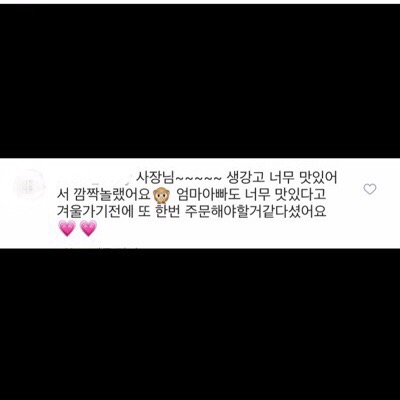Viewport: 400px width, 400px height.
Task: Click the first pink heart emoji
Action: click(67, 228)
